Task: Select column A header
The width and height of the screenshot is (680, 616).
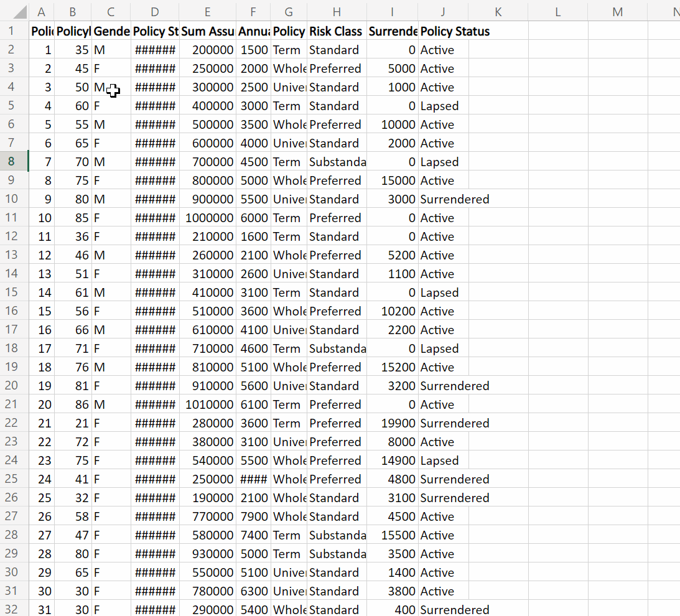Action: point(41,11)
